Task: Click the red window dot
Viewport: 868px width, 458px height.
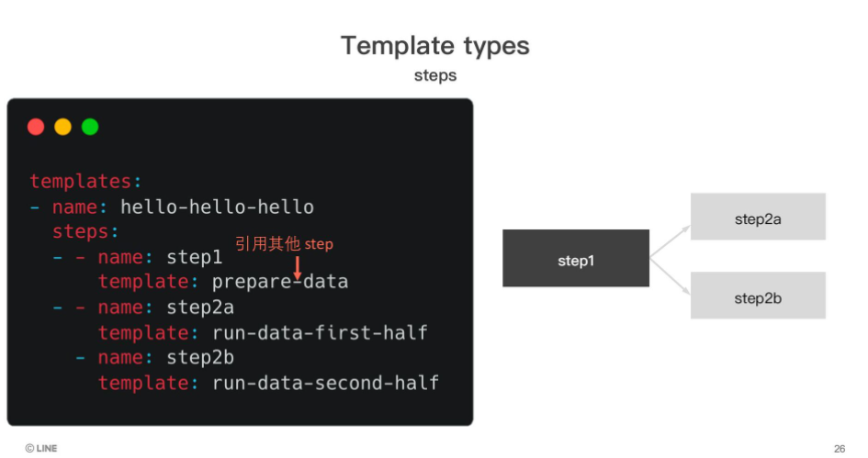Action: [36, 127]
